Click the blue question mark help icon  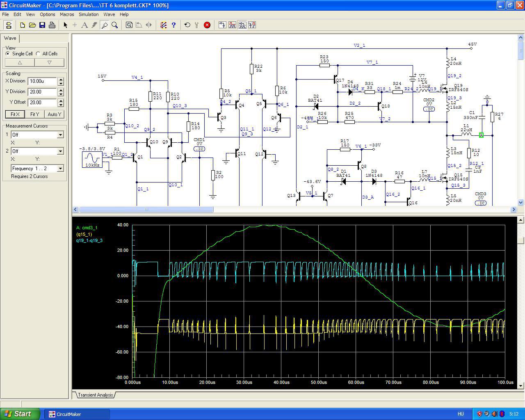173,25
